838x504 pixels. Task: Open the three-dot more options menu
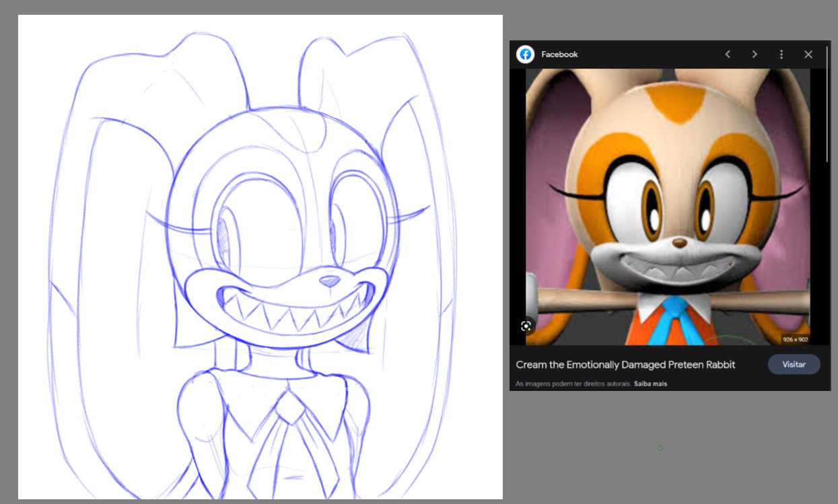(781, 55)
